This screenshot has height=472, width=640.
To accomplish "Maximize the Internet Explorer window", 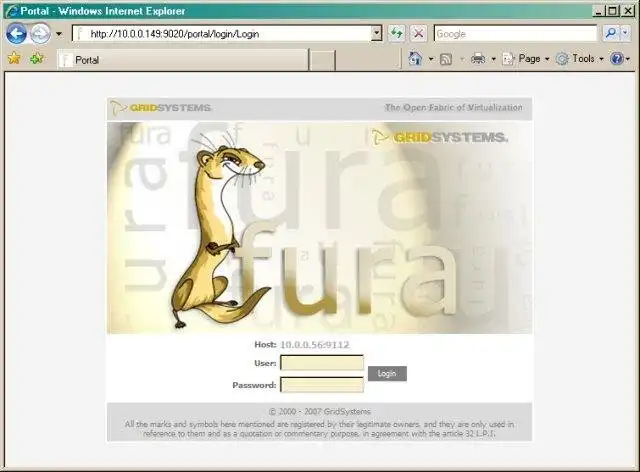I will [x=612, y=11].
